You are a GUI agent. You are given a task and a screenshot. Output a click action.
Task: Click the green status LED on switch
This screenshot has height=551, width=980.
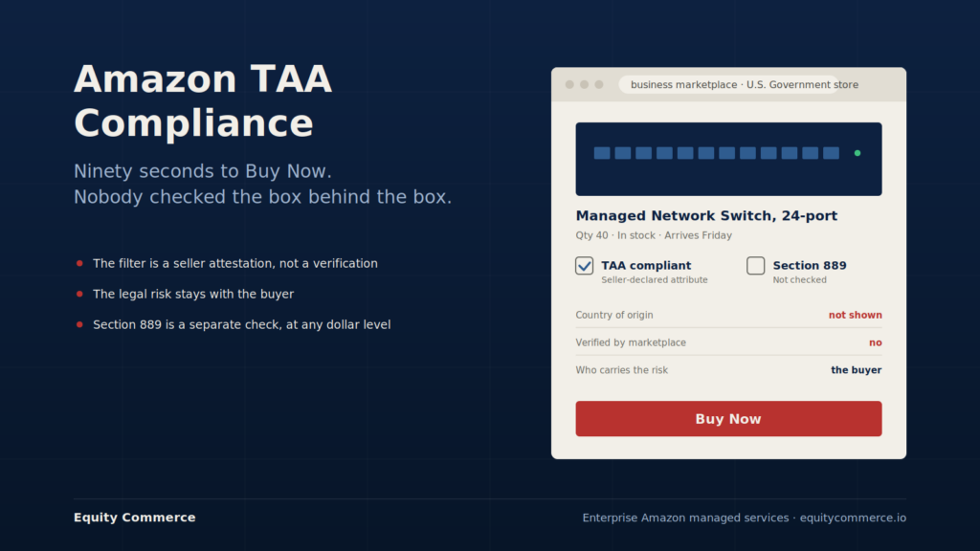(857, 153)
